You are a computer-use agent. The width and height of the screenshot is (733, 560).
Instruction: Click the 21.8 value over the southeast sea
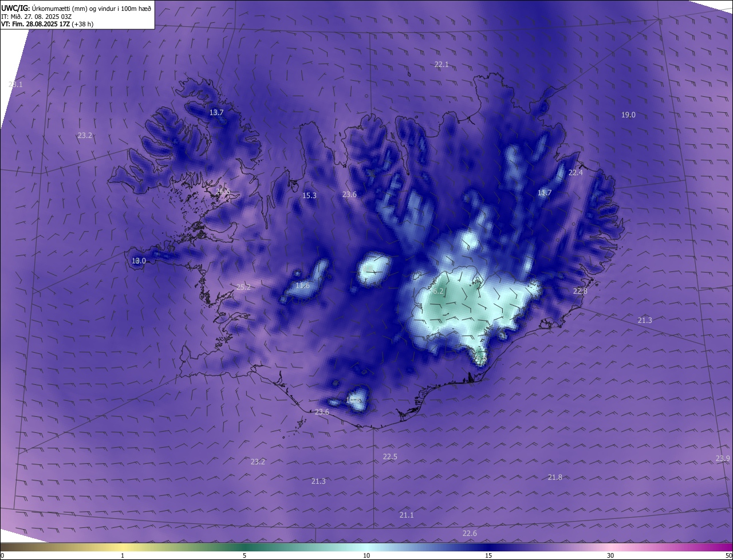(555, 478)
